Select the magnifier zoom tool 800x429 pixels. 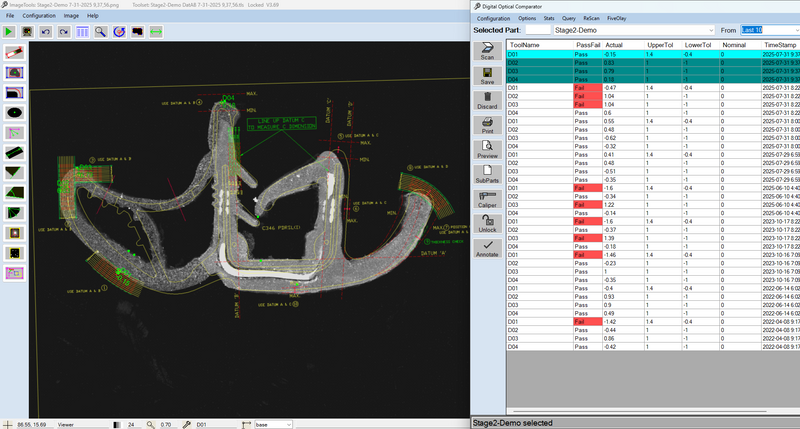100,32
